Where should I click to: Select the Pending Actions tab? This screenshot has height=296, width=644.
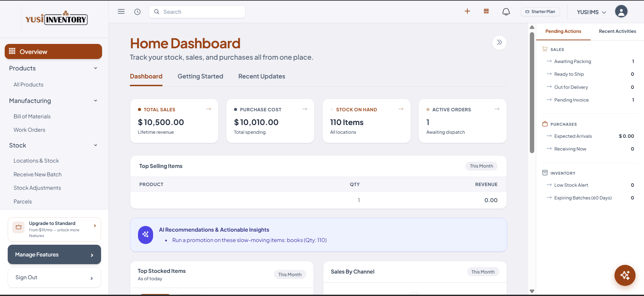point(563,31)
